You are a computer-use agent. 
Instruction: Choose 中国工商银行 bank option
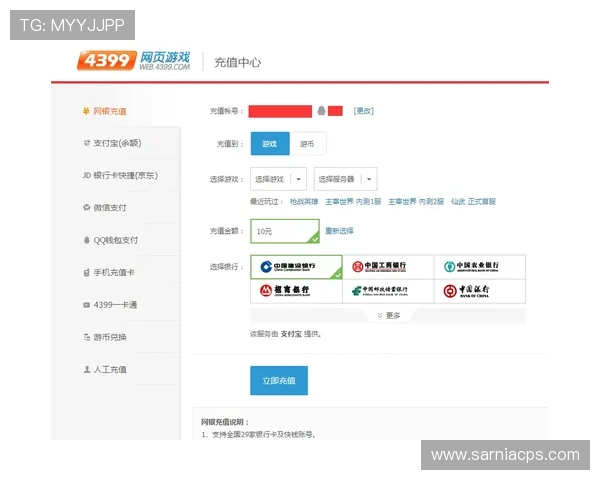(385, 266)
